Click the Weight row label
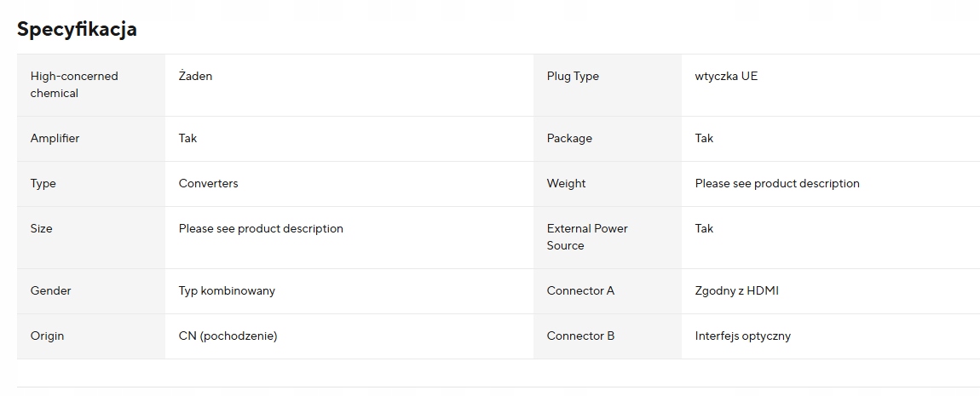Image resolution: width=980 pixels, height=396 pixels. click(566, 183)
